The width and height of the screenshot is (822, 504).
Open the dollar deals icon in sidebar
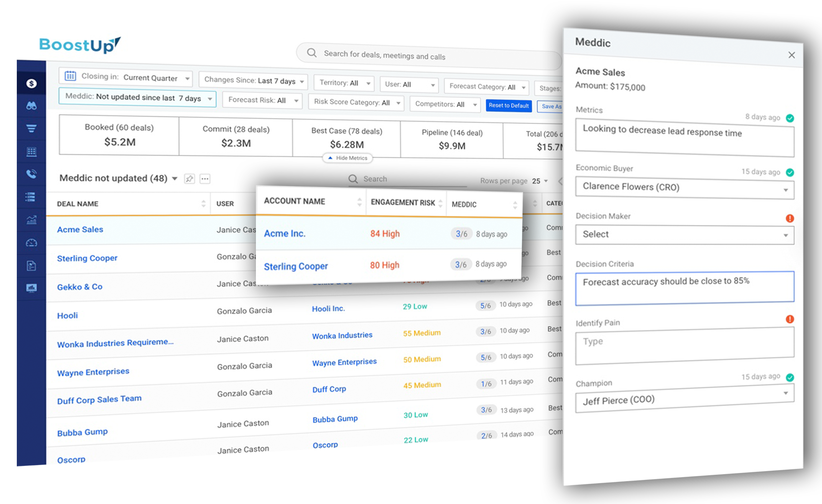pyautogui.click(x=31, y=83)
